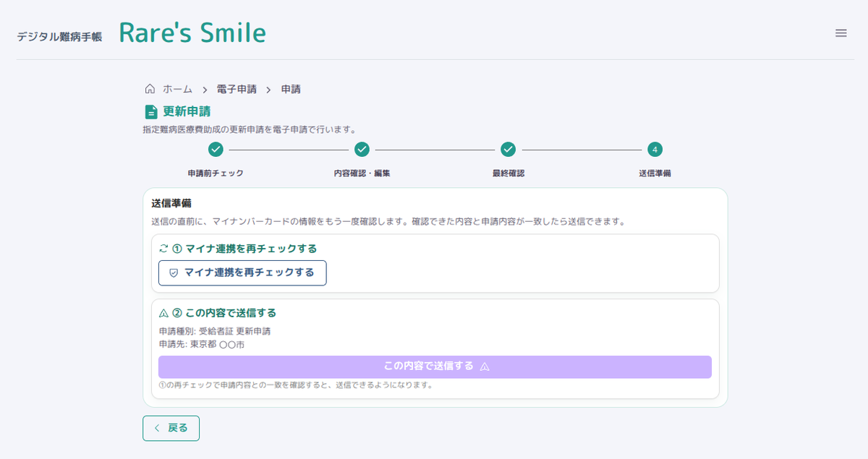Select the 最終確認 step checkmark
Screen dimensions: 868x459
tap(508, 150)
